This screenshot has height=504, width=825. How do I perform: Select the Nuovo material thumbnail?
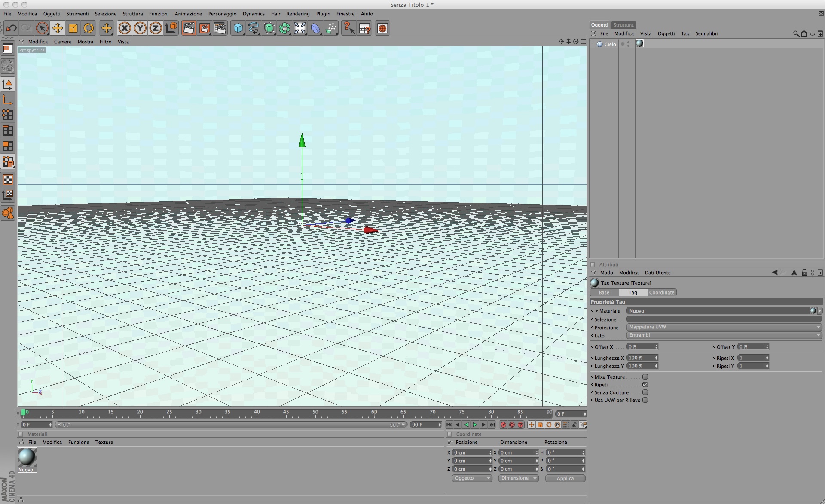coord(27,457)
